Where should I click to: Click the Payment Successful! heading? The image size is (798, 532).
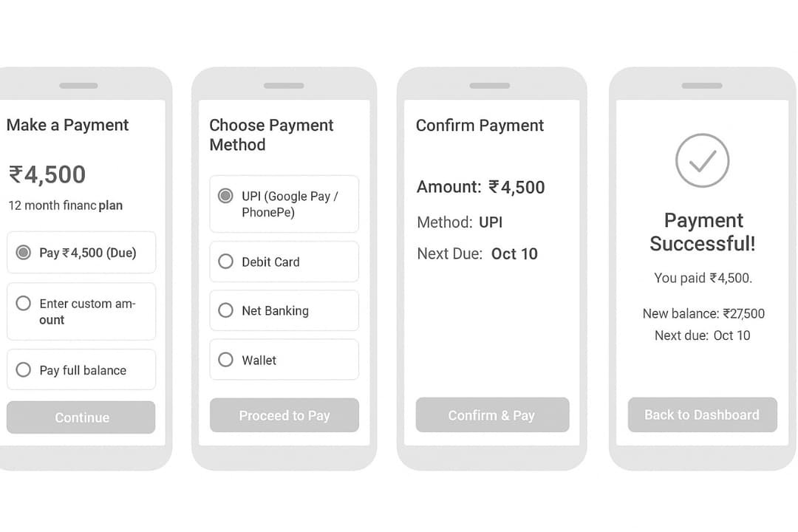coord(702,231)
